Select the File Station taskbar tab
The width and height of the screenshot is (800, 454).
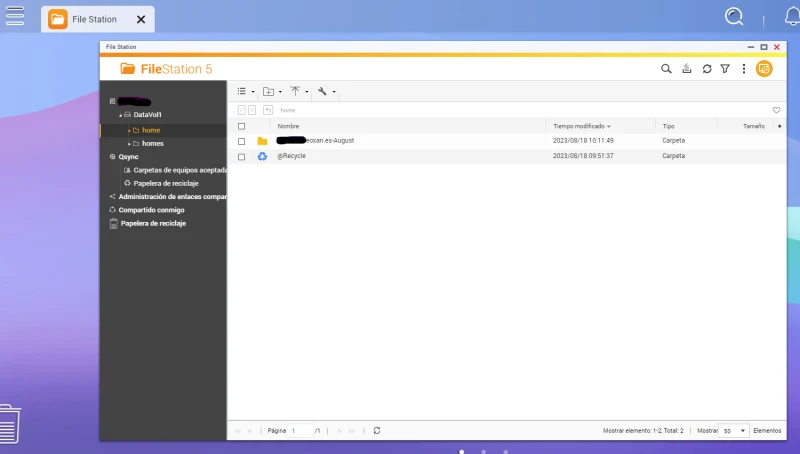pyautogui.click(x=98, y=19)
